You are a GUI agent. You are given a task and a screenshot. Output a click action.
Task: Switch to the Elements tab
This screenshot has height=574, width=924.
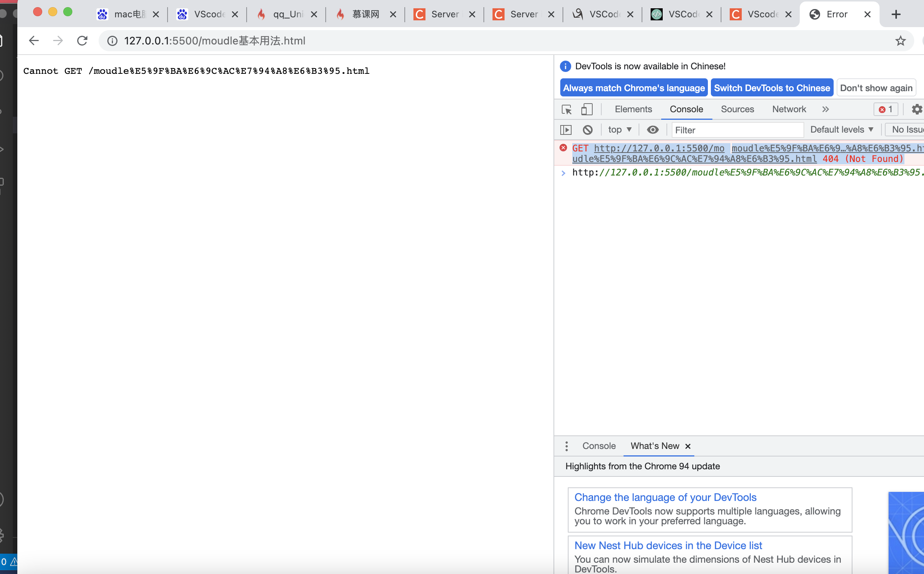point(633,109)
